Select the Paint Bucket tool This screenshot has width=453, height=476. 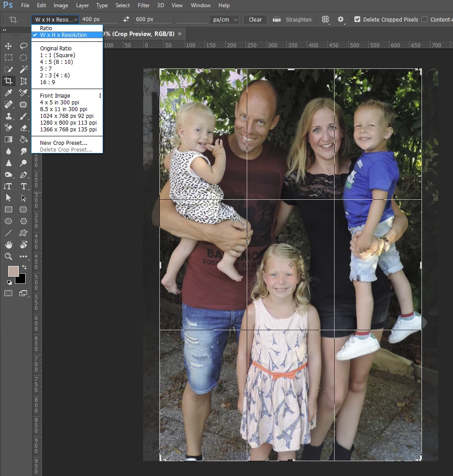point(23,139)
